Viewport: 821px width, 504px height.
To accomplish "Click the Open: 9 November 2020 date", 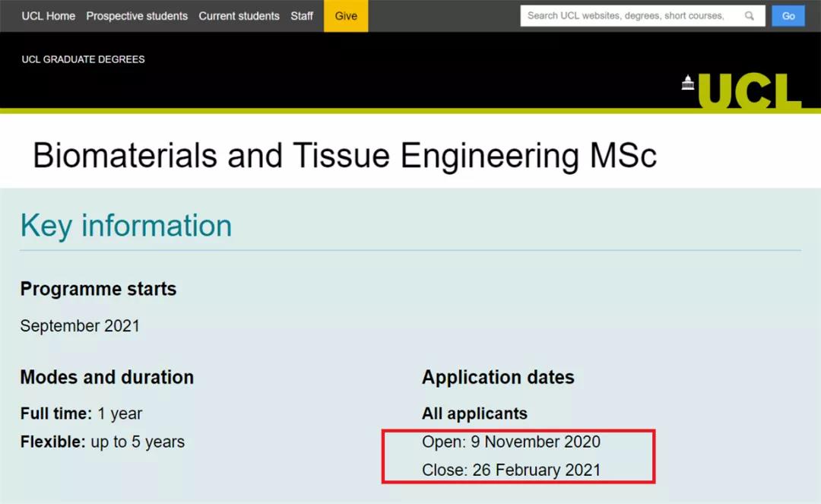I will 511,442.
